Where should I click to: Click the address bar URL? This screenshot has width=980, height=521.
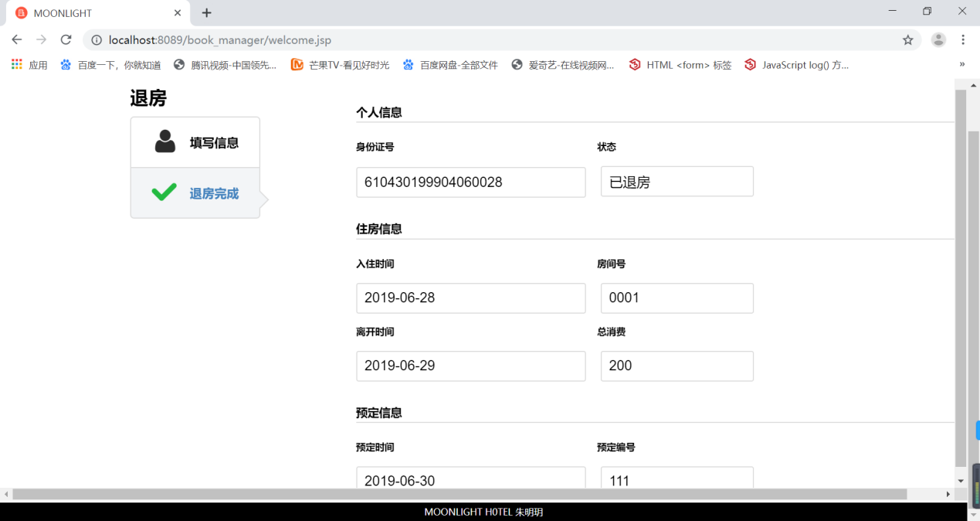coord(220,40)
